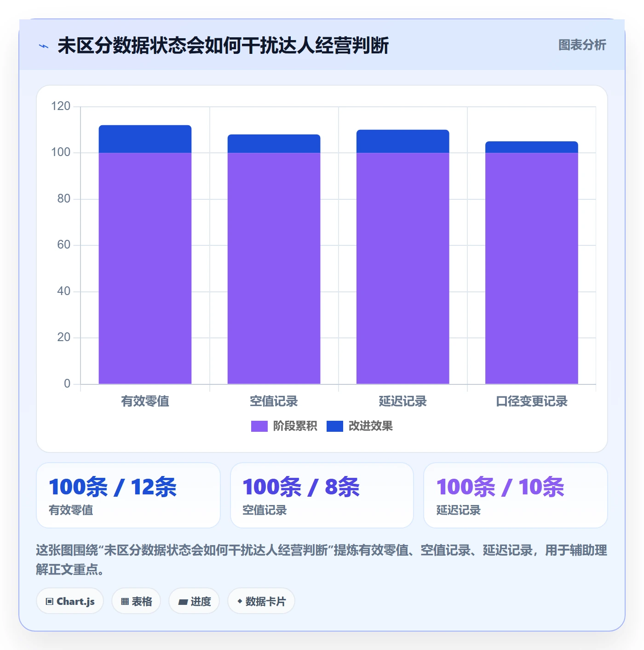Viewport: 644px width, 650px height.
Task: Click the 口径变更记录 x-axis label
Action: point(531,401)
